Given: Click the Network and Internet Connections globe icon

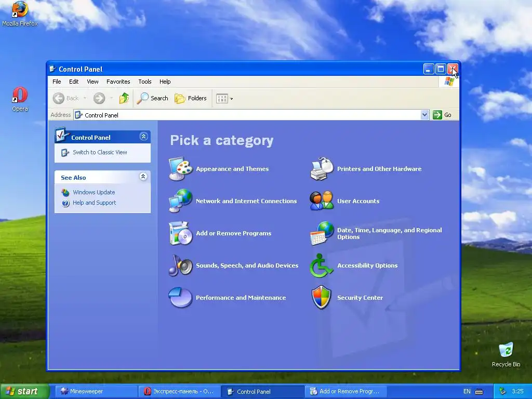Looking at the screenshot, I should pyautogui.click(x=181, y=201).
